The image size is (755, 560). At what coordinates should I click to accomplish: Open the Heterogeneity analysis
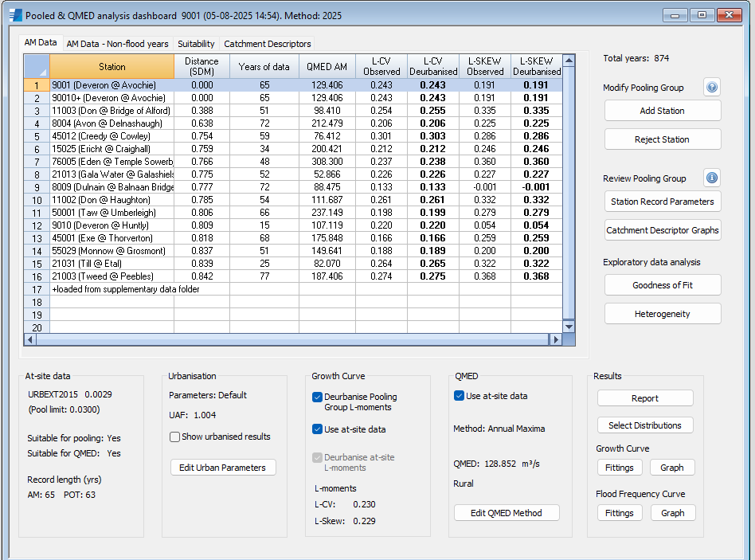coord(662,314)
